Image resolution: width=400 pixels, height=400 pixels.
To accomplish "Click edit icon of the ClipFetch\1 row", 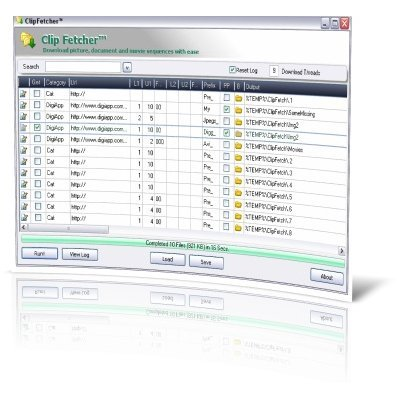I will coord(24,94).
